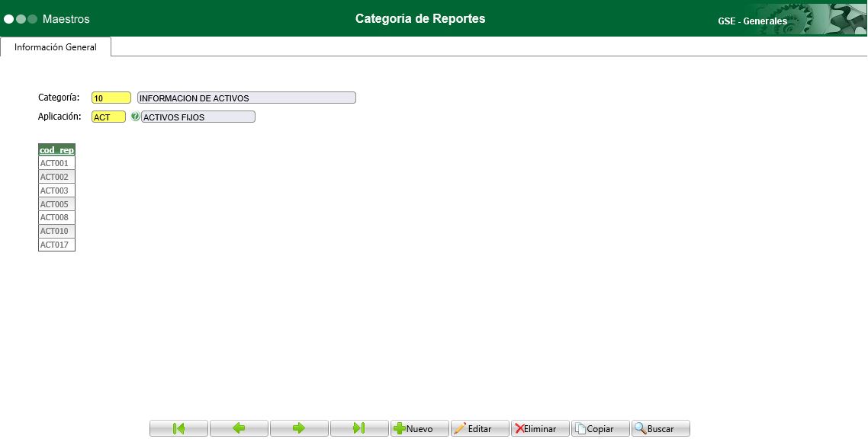Click the three dots icon beside Maestros
This screenshot has width=868, height=442.
point(21,19)
